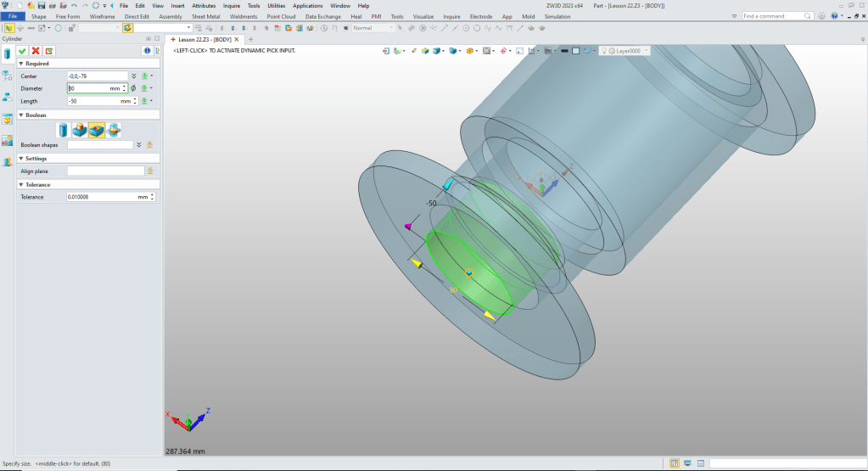Viewport: 868px width, 471px height.
Task: Increase Tolerance with the stepper arrow
Action: click(x=153, y=194)
